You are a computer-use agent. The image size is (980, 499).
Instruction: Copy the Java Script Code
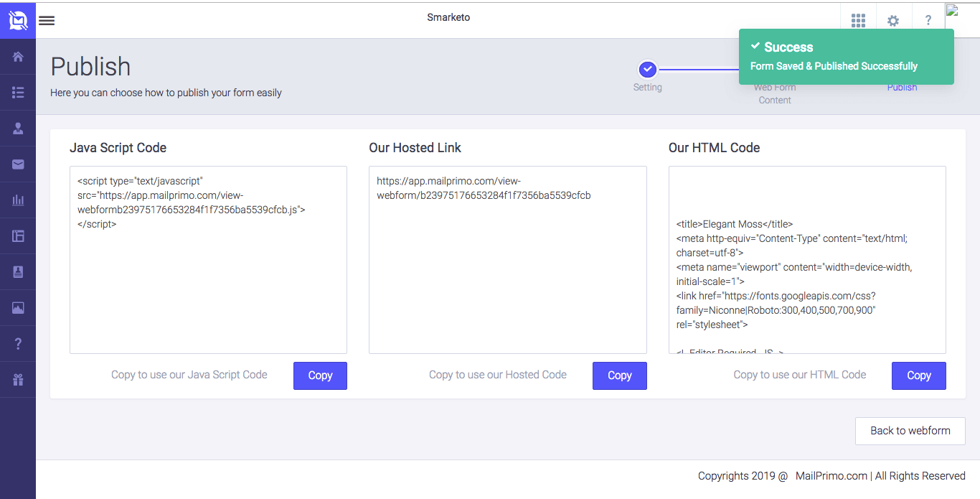point(320,376)
